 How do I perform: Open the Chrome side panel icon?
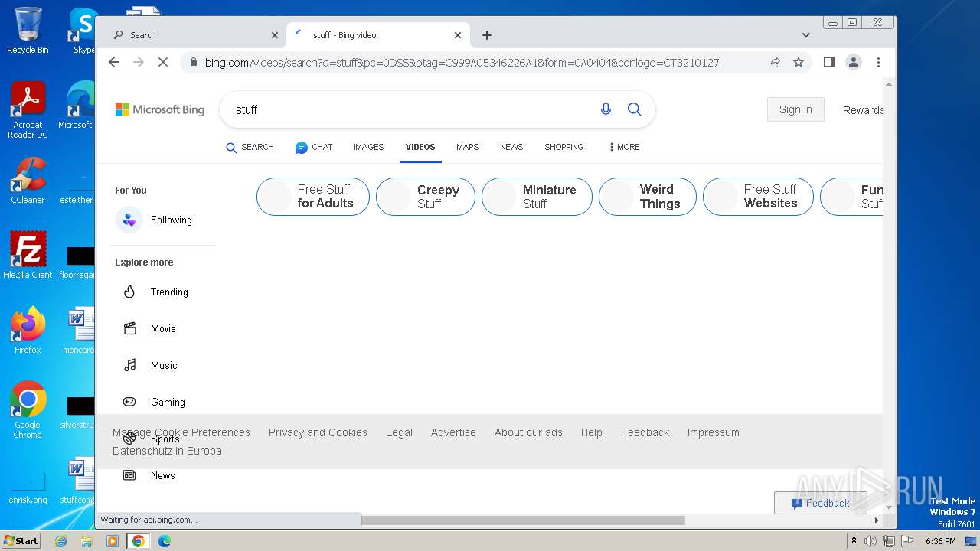point(828,62)
